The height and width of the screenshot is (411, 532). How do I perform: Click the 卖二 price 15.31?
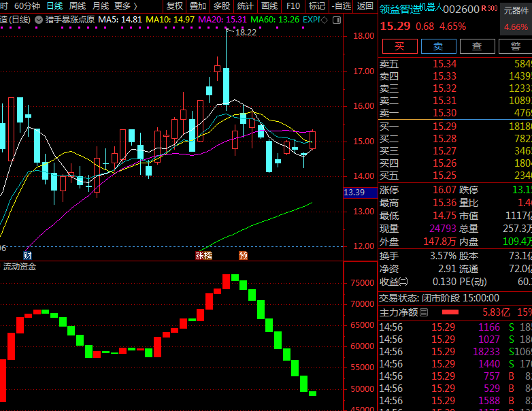444,101
